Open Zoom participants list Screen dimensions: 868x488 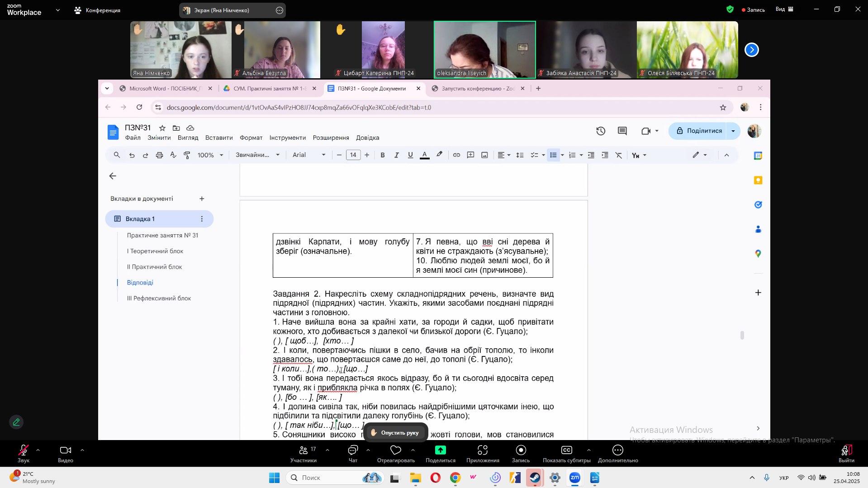click(304, 454)
